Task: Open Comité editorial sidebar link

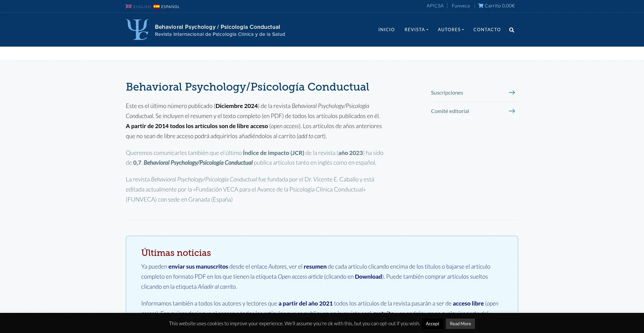Action: click(473, 111)
